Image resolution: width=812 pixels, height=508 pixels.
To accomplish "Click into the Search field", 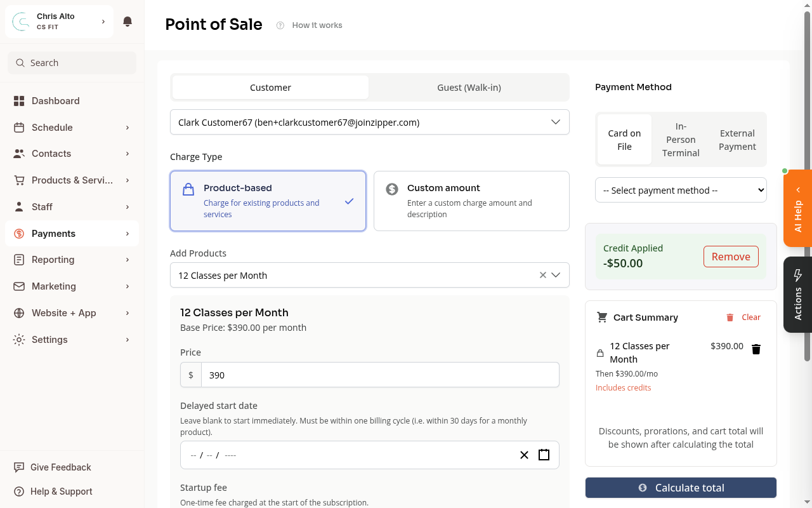I will point(72,63).
